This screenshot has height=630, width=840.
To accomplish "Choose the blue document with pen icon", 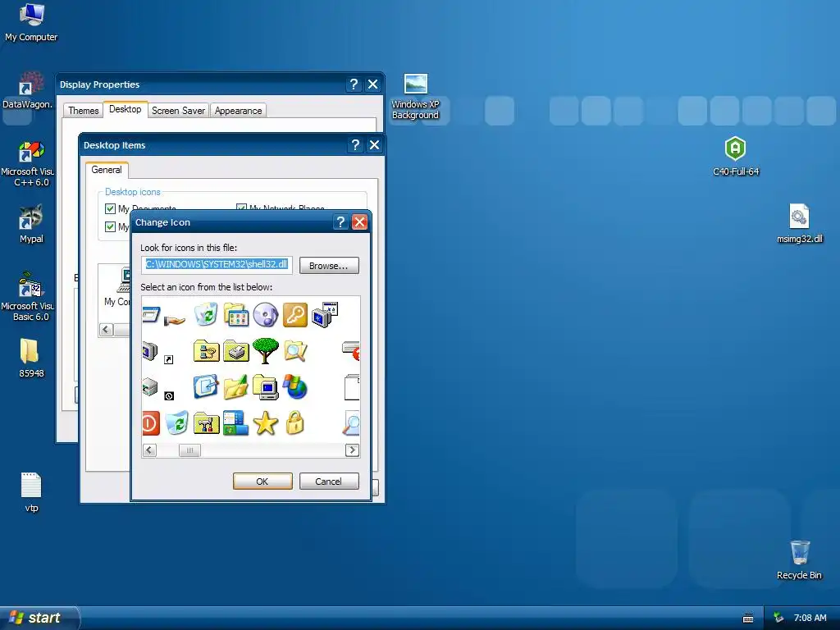I will coord(206,387).
